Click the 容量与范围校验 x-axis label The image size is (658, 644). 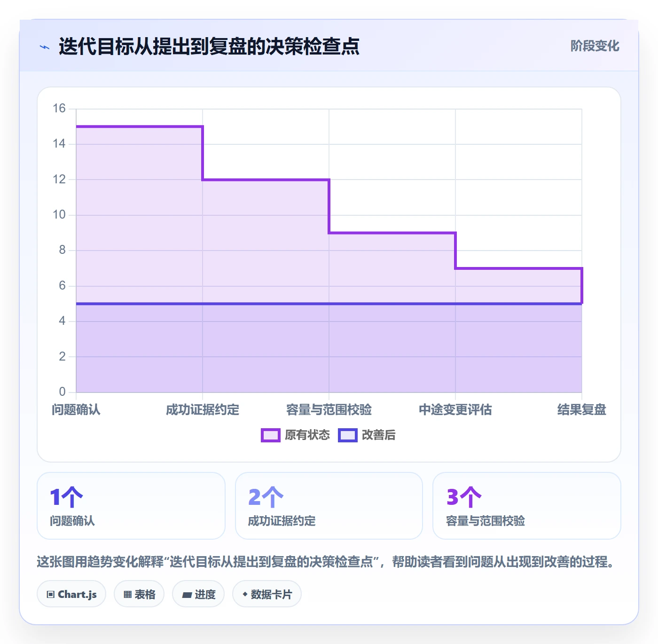(x=329, y=410)
